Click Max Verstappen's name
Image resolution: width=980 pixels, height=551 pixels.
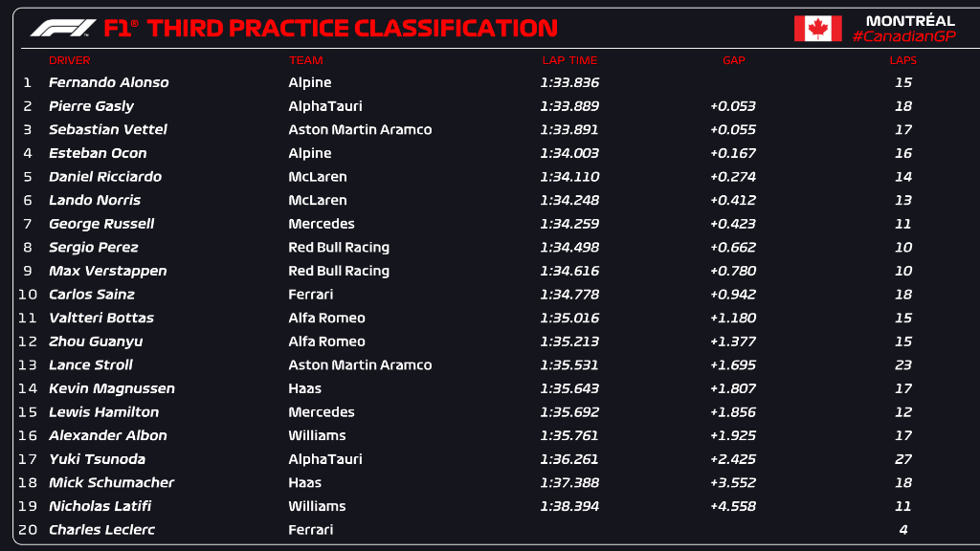coord(107,271)
